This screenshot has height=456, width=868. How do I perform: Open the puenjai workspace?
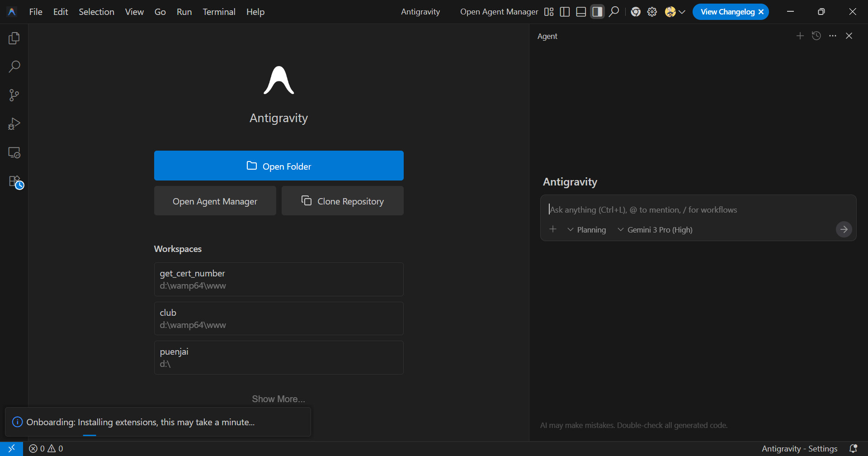pos(279,357)
